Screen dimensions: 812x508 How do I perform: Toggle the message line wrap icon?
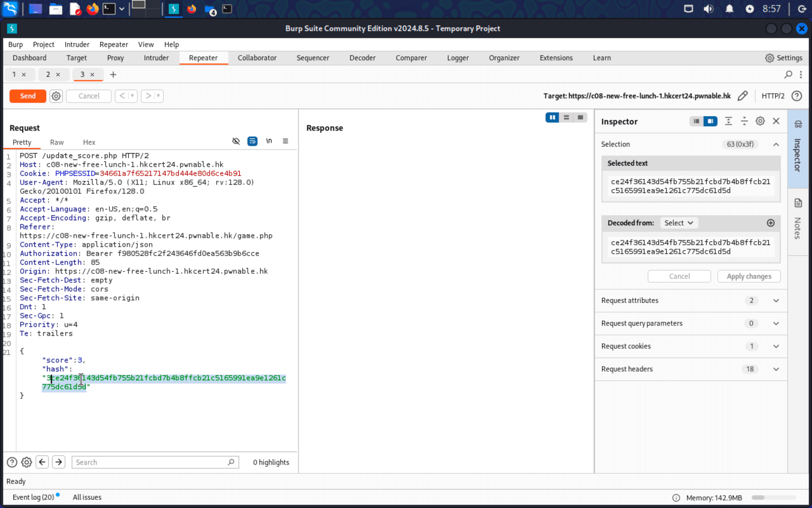tap(252, 141)
